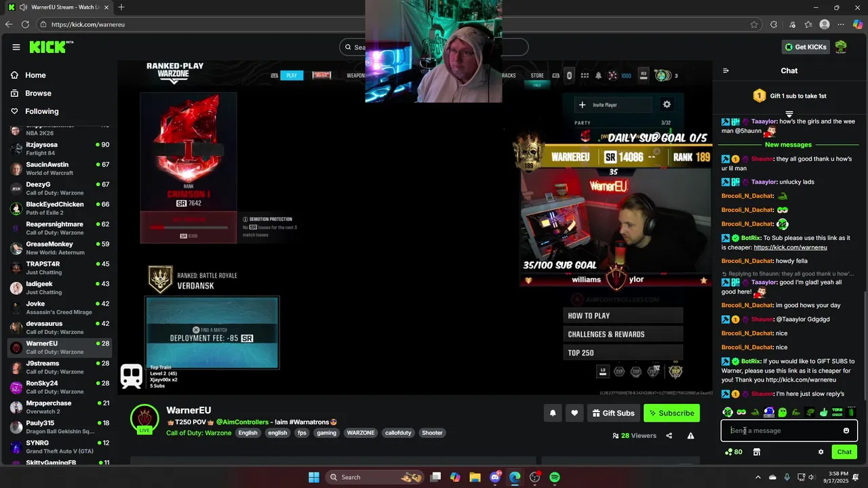This screenshot has height=488, width=868.
Task: Insert the eyes emote
Action: (x=741, y=411)
